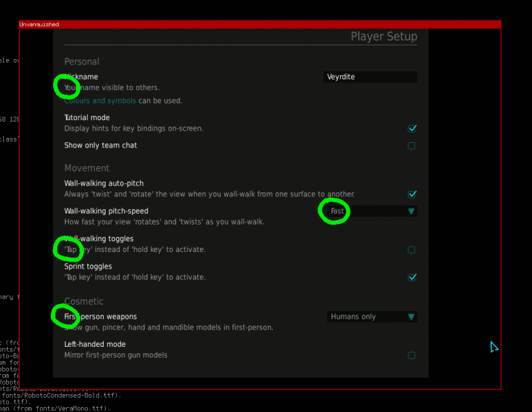Click the 'Sprint toggles' label text

(88, 266)
